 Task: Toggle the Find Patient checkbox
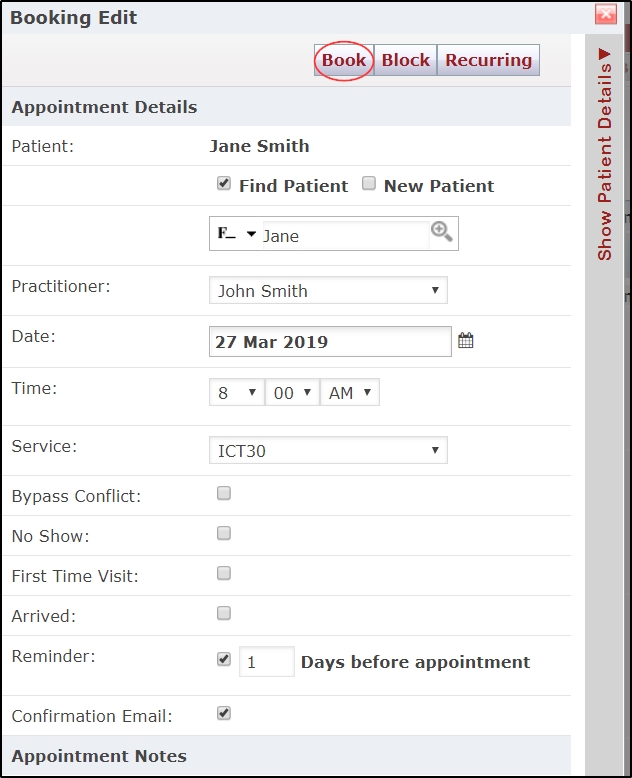(224, 184)
